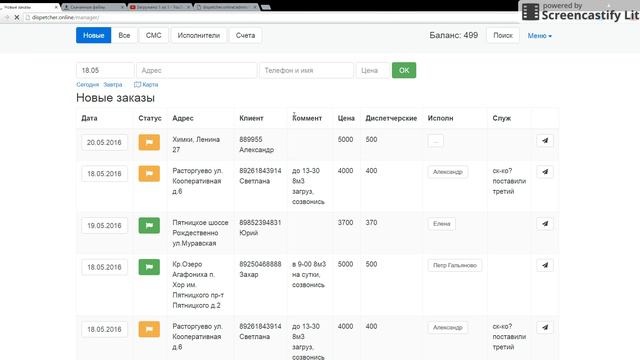Image resolution: width=640 pixels, height=360 pixels.
Task: Open the СМС tab
Action: click(x=153, y=36)
